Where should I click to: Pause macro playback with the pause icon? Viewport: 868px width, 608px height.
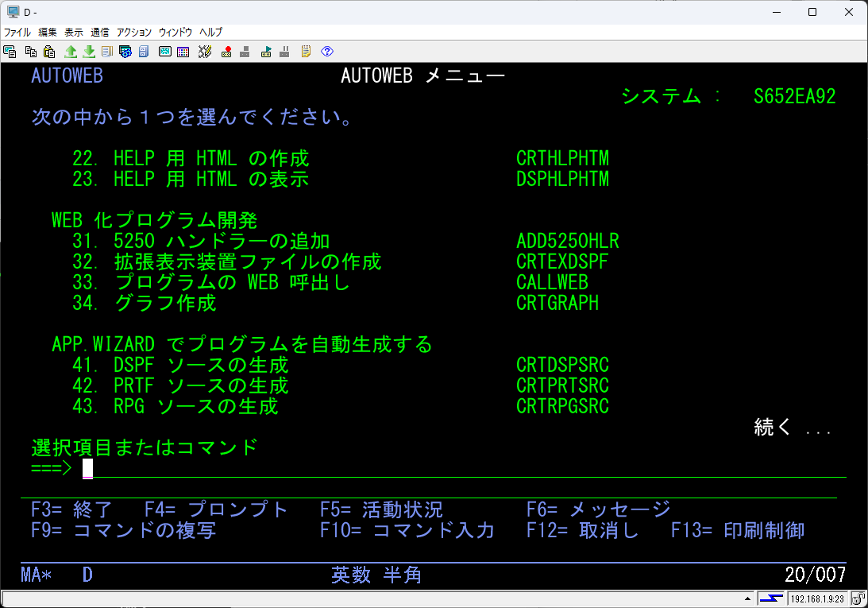click(284, 52)
